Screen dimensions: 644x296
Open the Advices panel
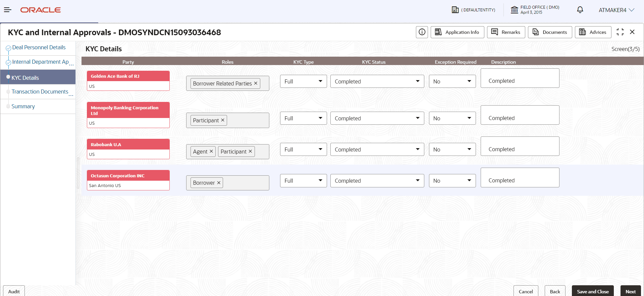coord(593,32)
